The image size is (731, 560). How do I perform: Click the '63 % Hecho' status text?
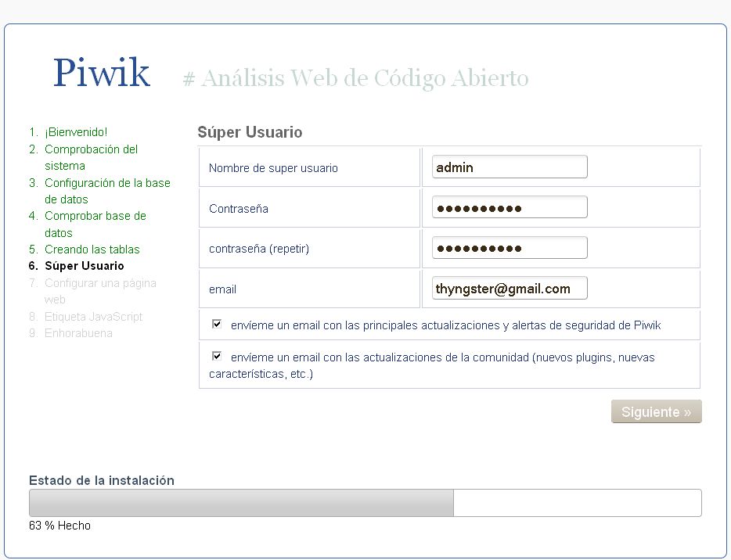pyautogui.click(x=59, y=526)
